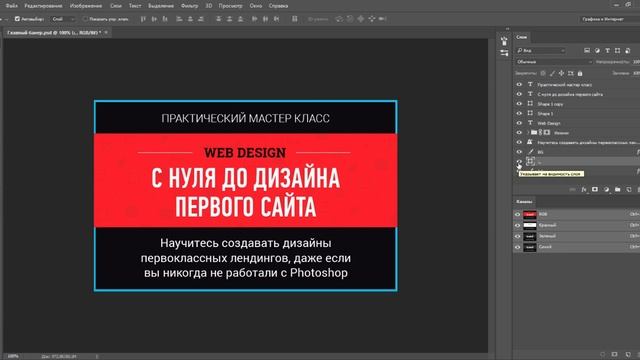Filter layers by pixel layers icon

pos(587,51)
